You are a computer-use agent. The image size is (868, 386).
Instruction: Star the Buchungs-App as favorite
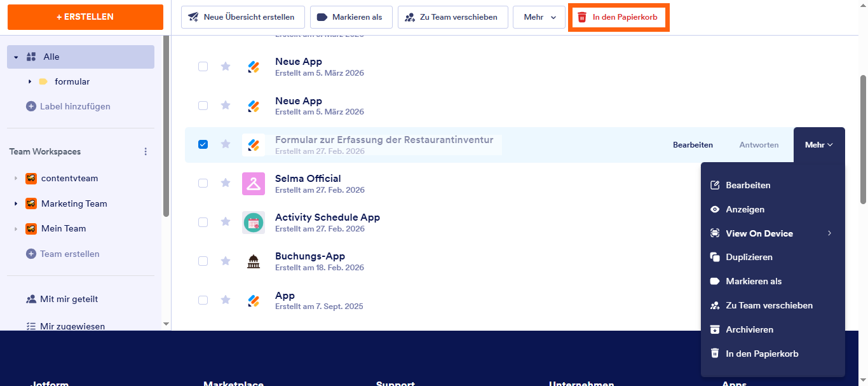(225, 261)
